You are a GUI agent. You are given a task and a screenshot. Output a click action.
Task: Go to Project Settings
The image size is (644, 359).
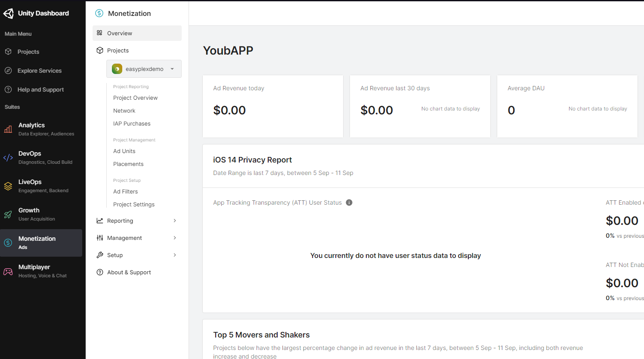(x=134, y=204)
